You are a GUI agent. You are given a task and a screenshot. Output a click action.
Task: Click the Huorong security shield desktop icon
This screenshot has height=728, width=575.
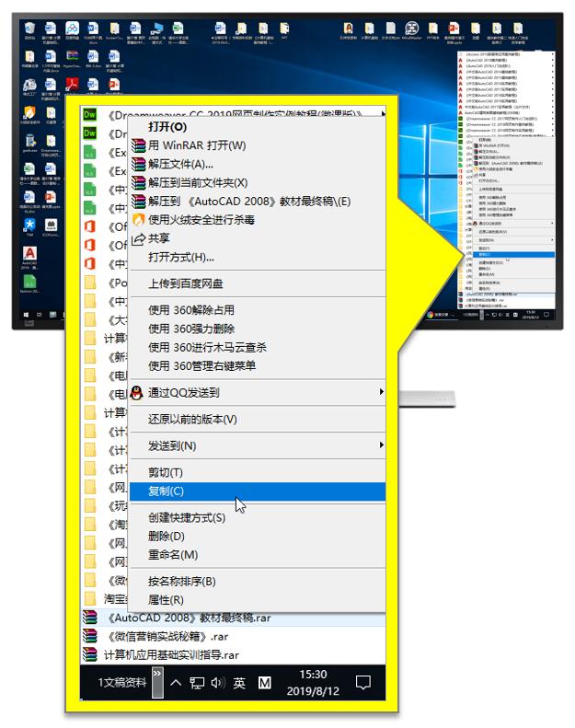click(29, 112)
